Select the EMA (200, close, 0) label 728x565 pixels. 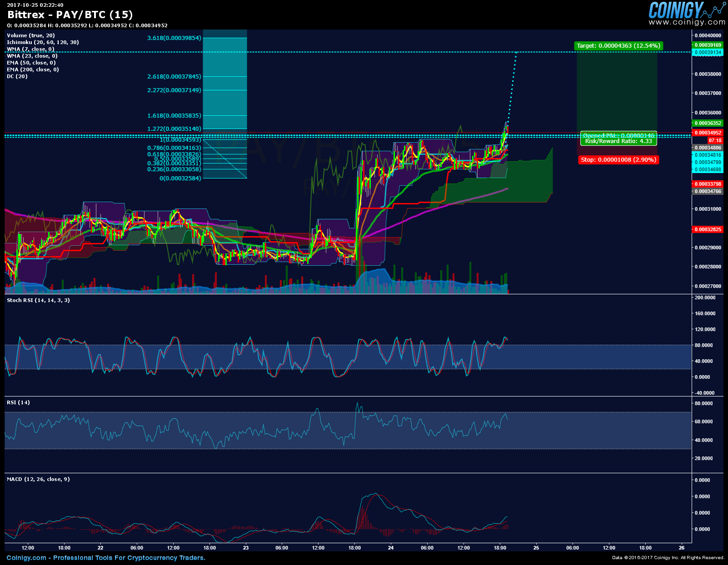tap(33, 69)
